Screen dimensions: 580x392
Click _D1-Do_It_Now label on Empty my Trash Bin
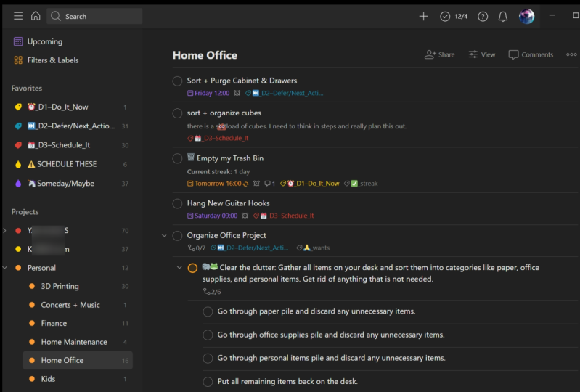(x=310, y=184)
